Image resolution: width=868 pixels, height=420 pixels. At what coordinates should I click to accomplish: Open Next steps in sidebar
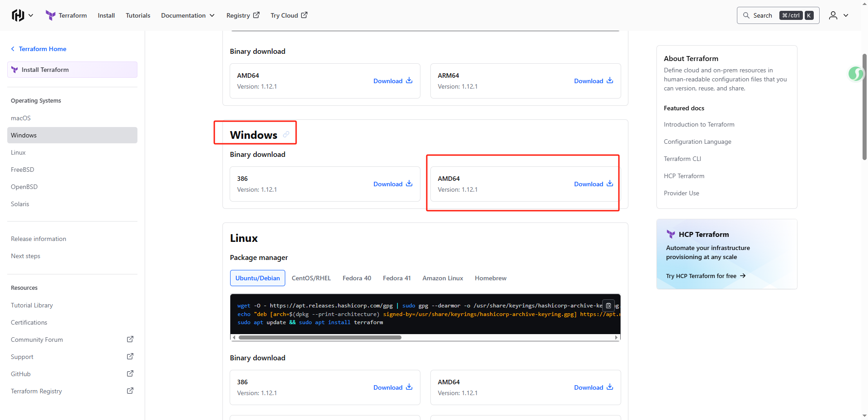click(26, 256)
